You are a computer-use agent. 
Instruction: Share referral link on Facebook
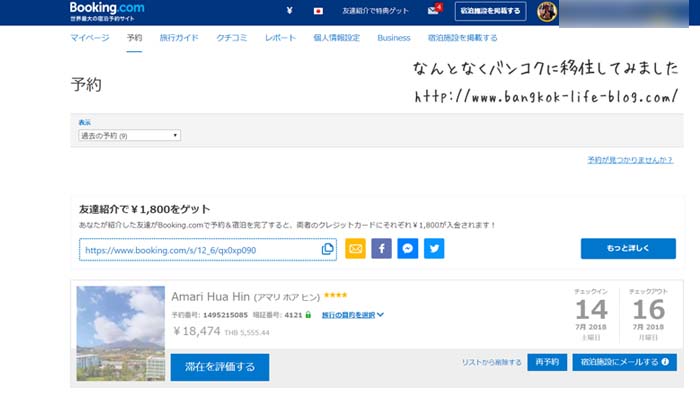click(x=381, y=249)
